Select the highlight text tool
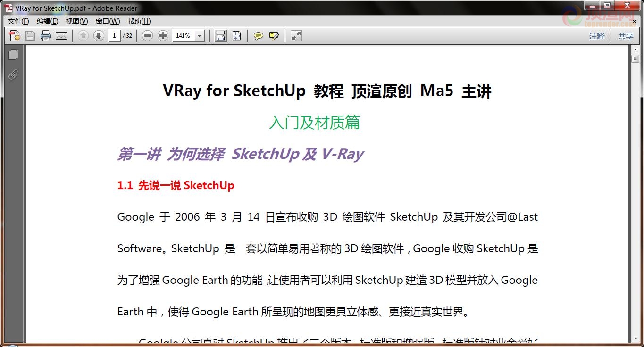This screenshot has width=644, height=347. tap(274, 36)
